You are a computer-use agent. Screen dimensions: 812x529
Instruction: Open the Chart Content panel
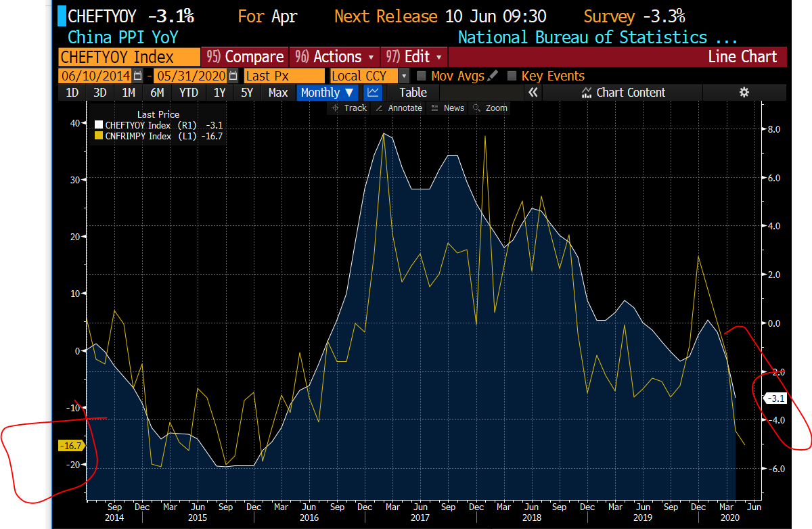[624, 93]
